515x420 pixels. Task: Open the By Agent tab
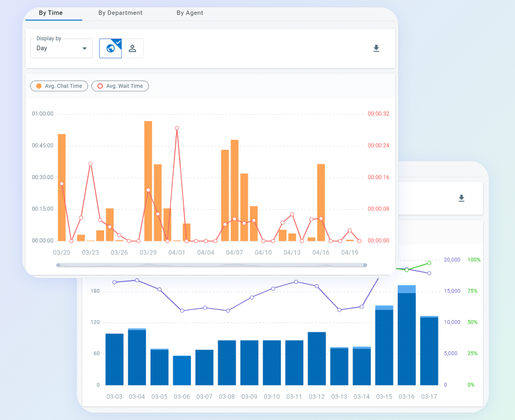click(x=190, y=13)
